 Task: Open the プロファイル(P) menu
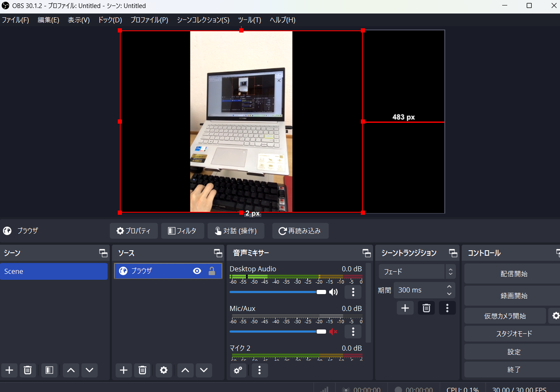click(x=149, y=20)
